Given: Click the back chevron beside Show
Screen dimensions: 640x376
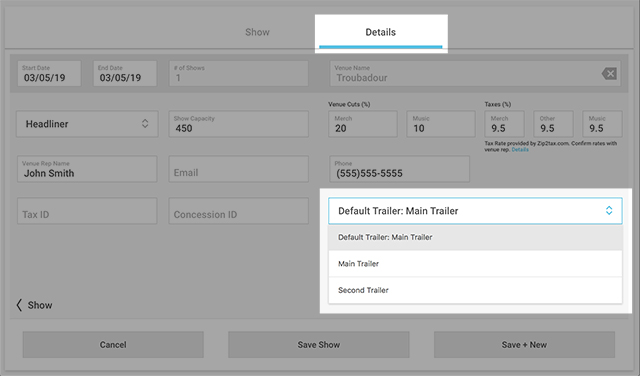Looking at the screenshot, I should [x=19, y=305].
